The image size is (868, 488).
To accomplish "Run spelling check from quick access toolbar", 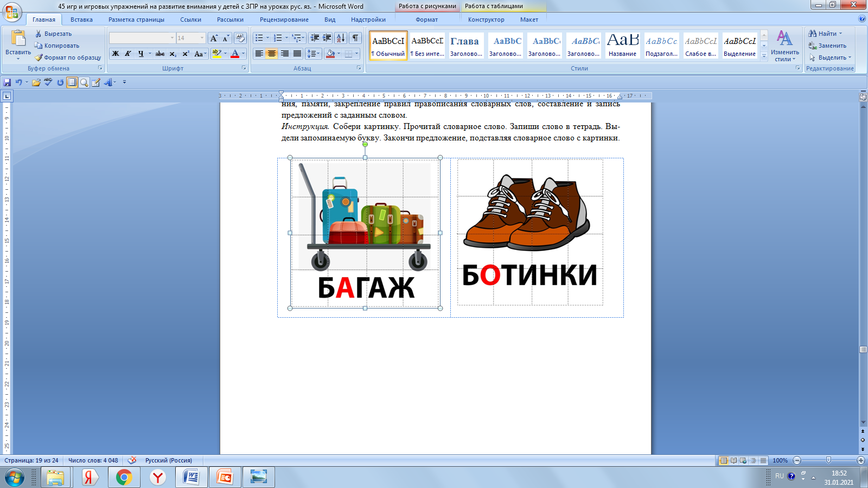I will click(48, 82).
